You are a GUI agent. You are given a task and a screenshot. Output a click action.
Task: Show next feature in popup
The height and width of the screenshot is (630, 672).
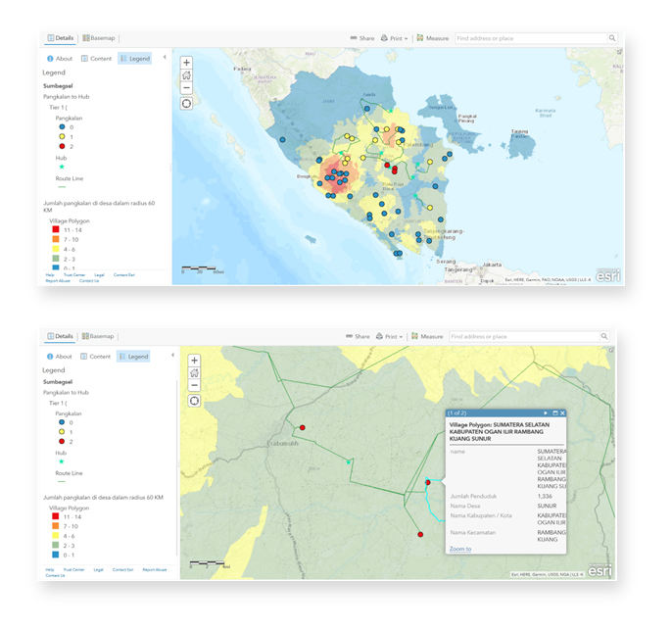(x=546, y=413)
